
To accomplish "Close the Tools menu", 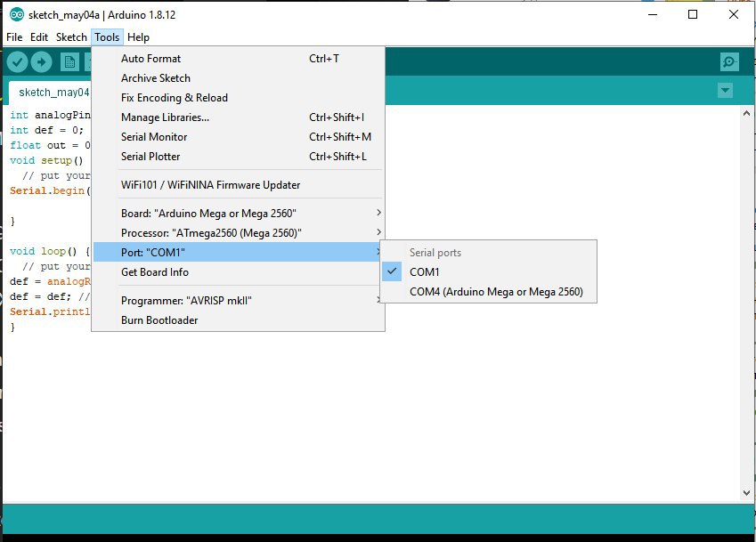I will point(107,37).
